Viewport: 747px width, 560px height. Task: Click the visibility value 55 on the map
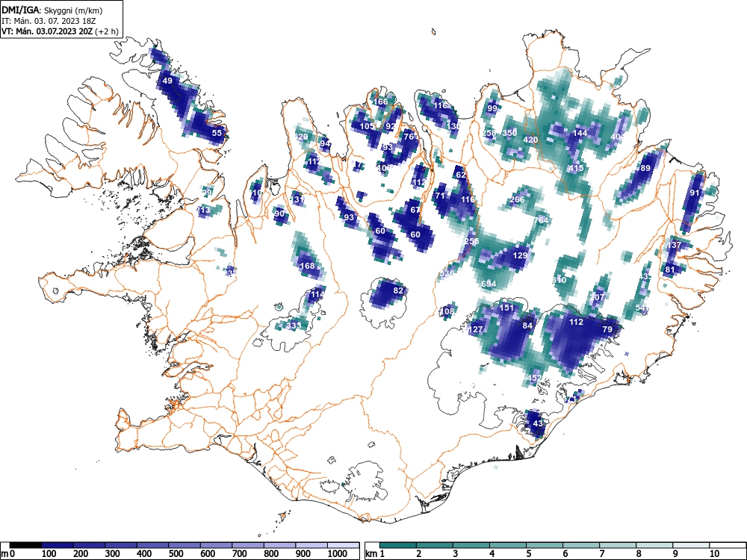tap(217, 133)
